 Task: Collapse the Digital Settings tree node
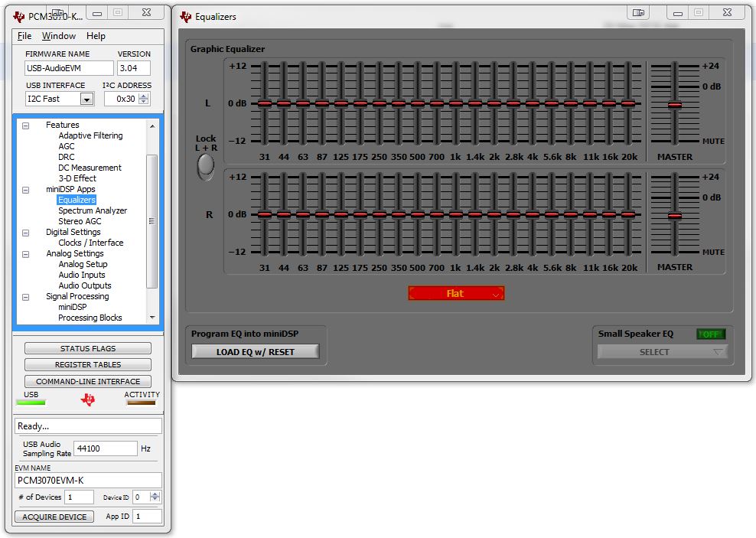26,233
